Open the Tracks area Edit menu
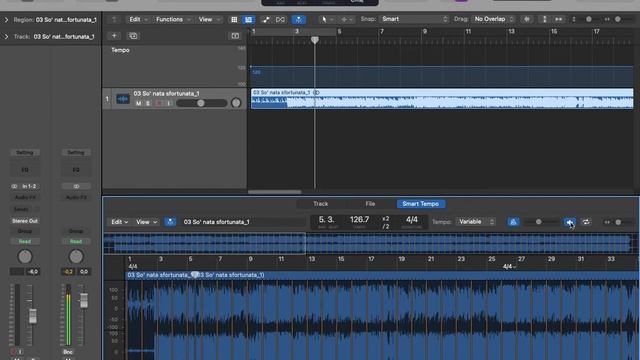Screen dimensions: 640x360 138,19
